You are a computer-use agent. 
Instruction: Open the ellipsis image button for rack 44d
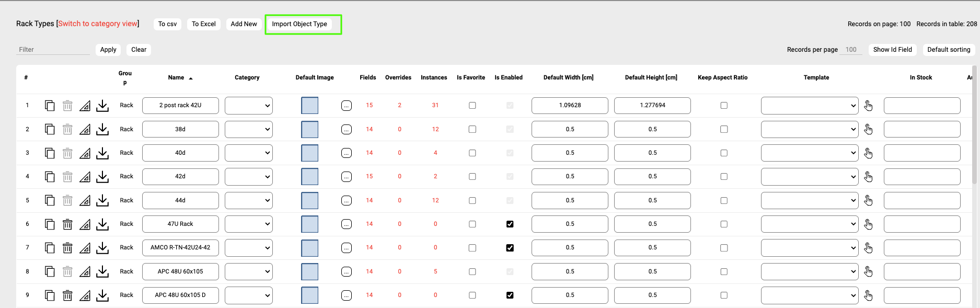point(346,201)
